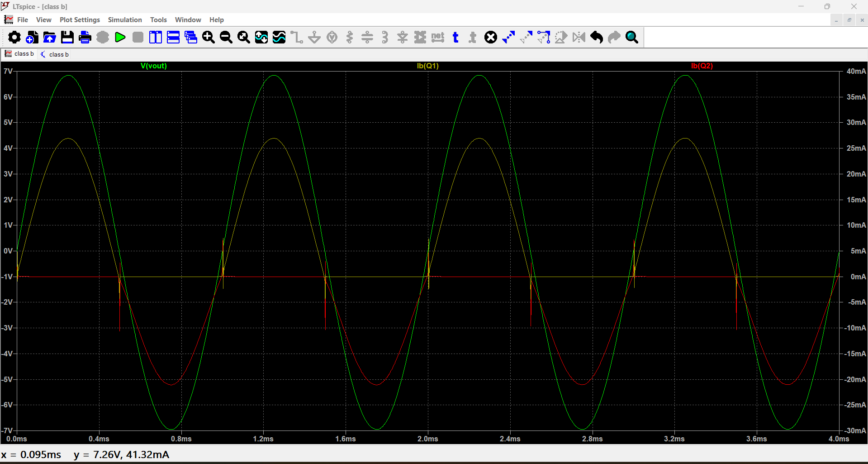868x464 pixels.
Task: Click the rotate tool icon
Action: click(x=561, y=37)
